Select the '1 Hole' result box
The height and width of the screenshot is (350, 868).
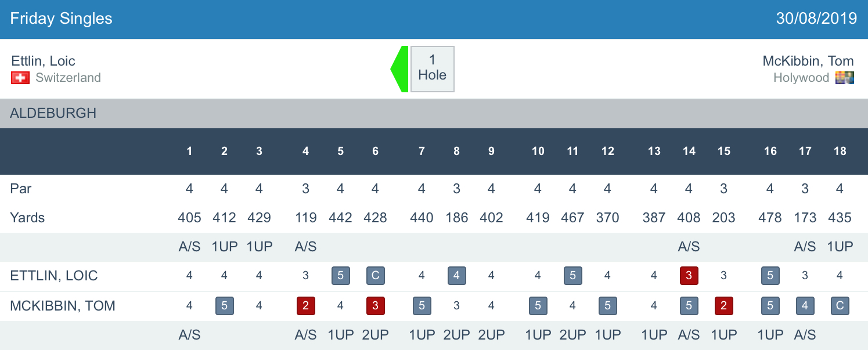click(x=433, y=68)
